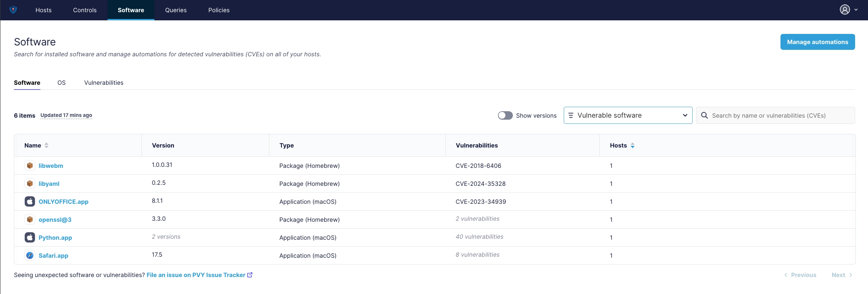The width and height of the screenshot is (868, 294).
Task: Click 8 vulnerabilities in Safari.app row
Action: [477, 255]
